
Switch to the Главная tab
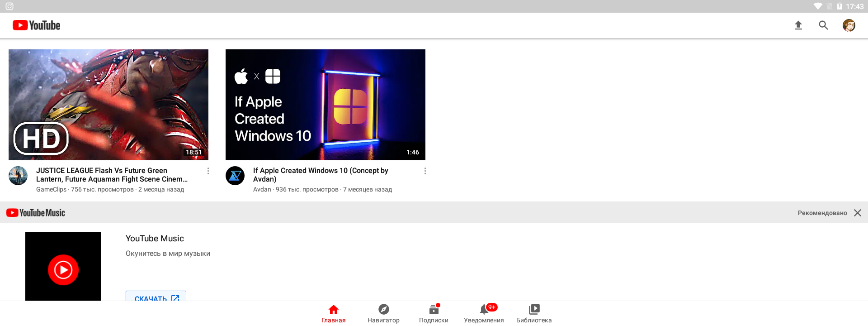(333, 314)
